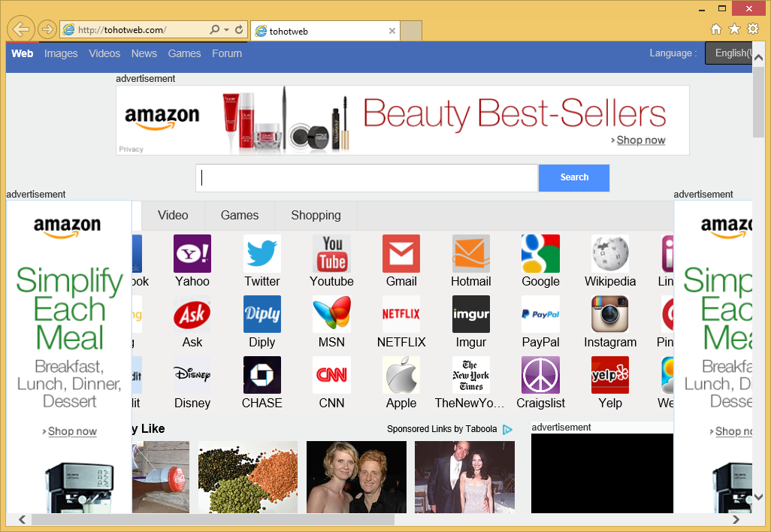Expand the address bar search dropdown arrow
This screenshot has height=532, width=771.
[227, 29]
